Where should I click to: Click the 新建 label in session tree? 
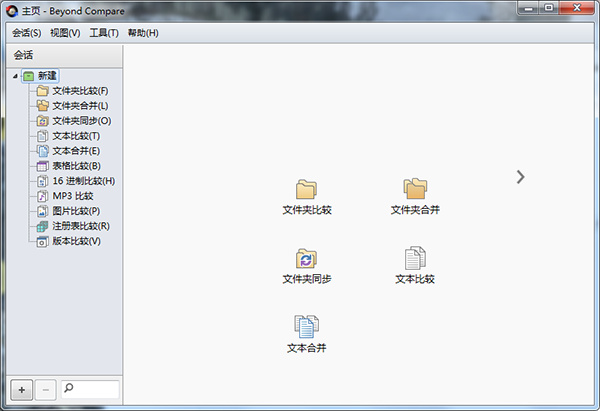pyautogui.click(x=47, y=76)
